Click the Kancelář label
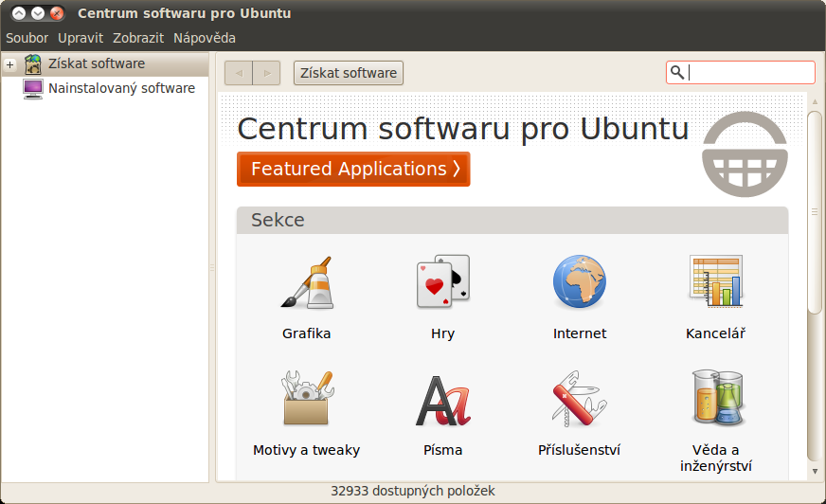 [x=716, y=333]
